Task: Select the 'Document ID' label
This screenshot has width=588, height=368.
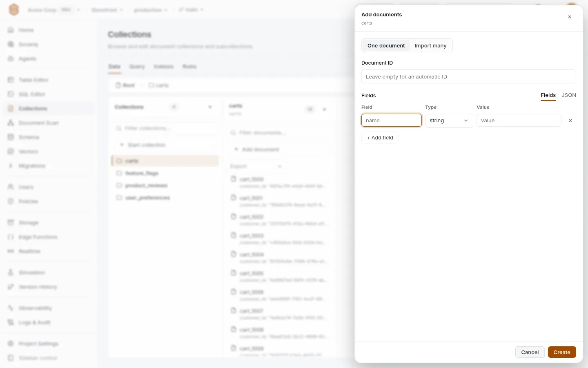Action: (377, 63)
